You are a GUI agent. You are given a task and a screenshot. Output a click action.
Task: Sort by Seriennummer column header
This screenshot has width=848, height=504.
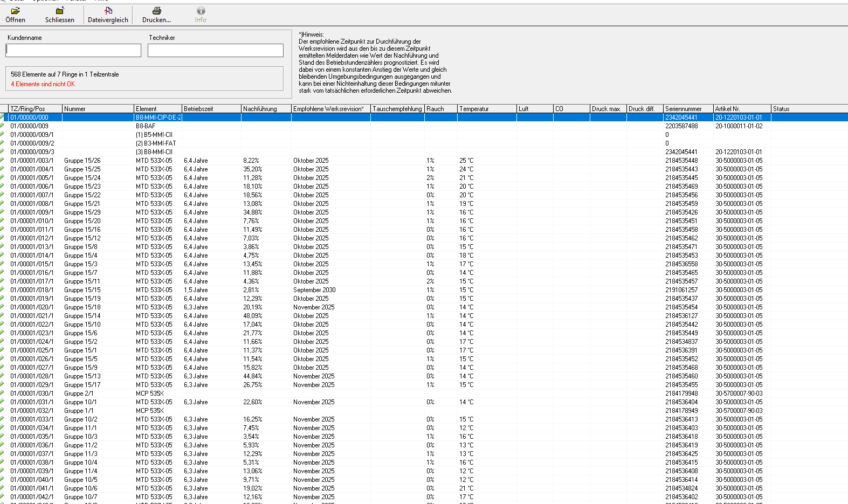pos(688,109)
